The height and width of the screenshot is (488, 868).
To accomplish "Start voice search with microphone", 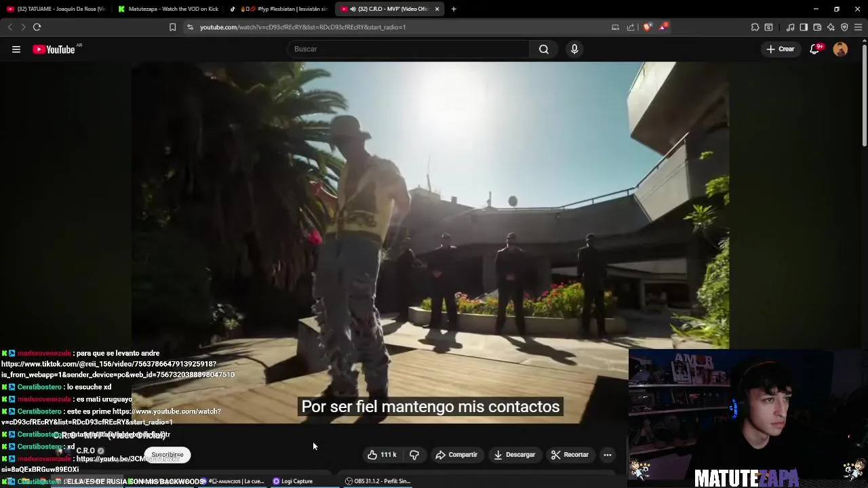I will pyautogui.click(x=574, y=49).
